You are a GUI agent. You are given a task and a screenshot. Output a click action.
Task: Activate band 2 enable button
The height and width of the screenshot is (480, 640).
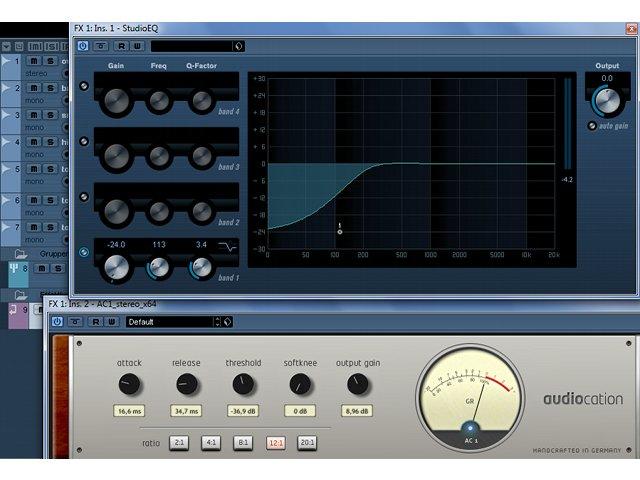pos(84,197)
